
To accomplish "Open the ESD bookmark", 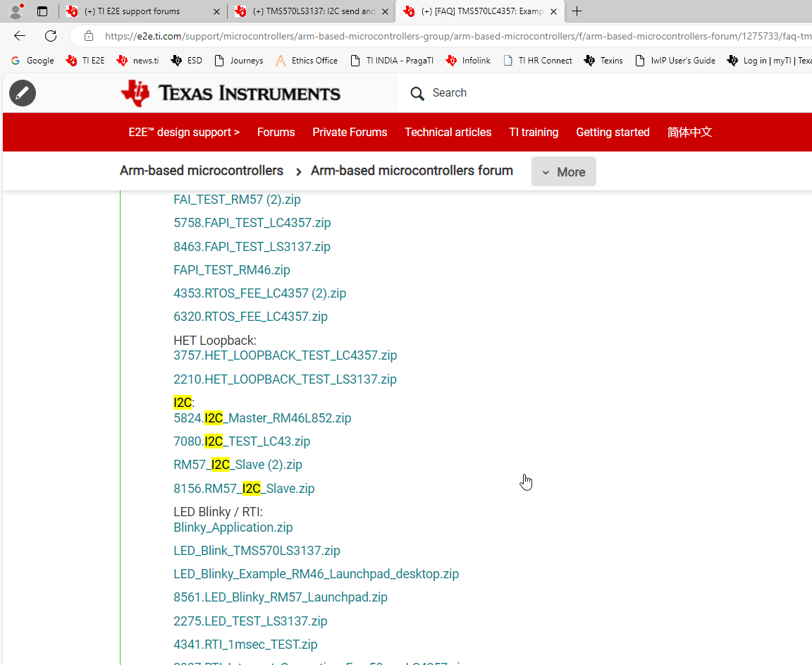I will click(186, 61).
